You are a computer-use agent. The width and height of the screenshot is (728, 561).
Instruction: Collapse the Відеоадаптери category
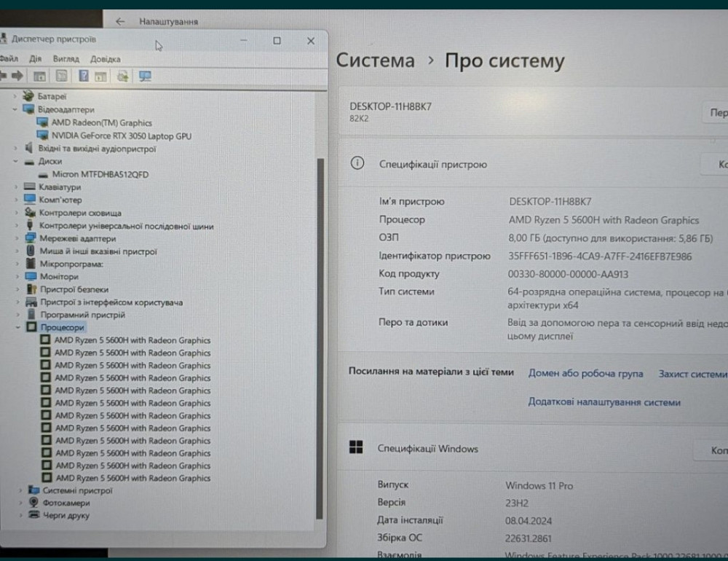click(x=17, y=109)
